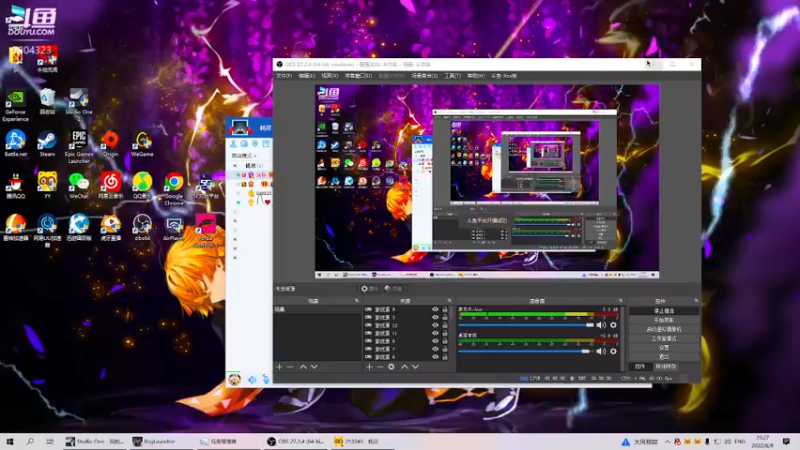Open NetEase Cloud Music red icon

pyautogui.click(x=110, y=185)
